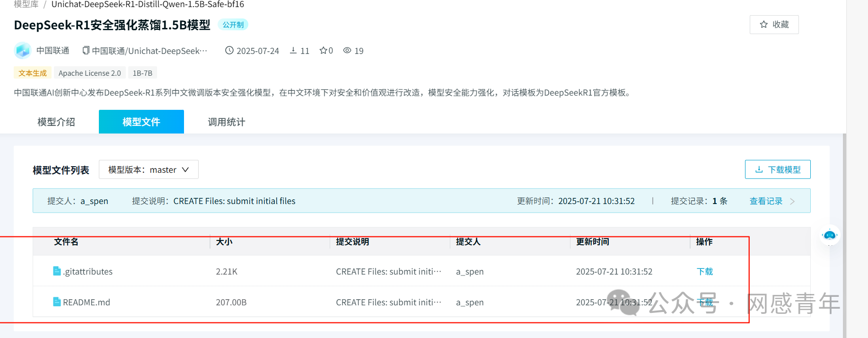
Task: Click the .gitattributes commit message cell
Action: [388, 271]
